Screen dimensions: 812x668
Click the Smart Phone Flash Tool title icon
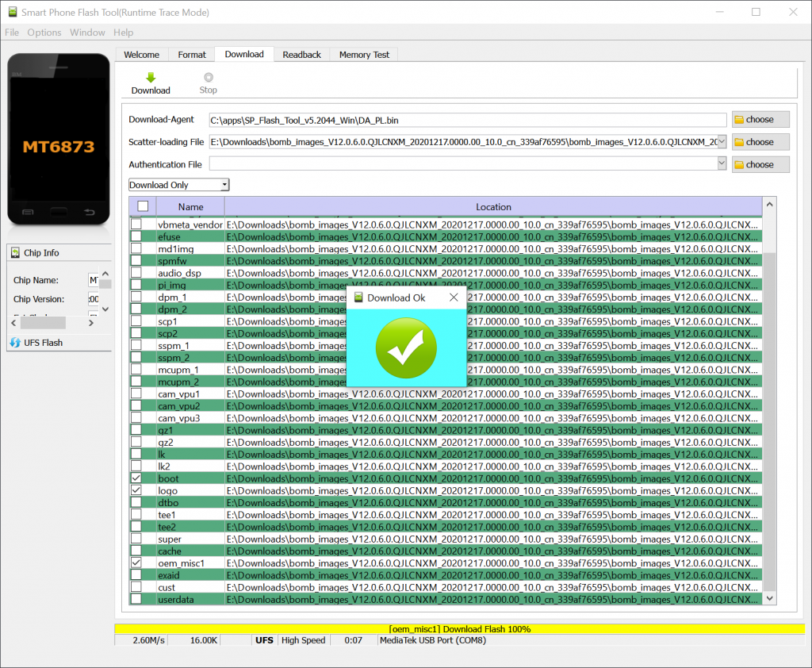13,12
